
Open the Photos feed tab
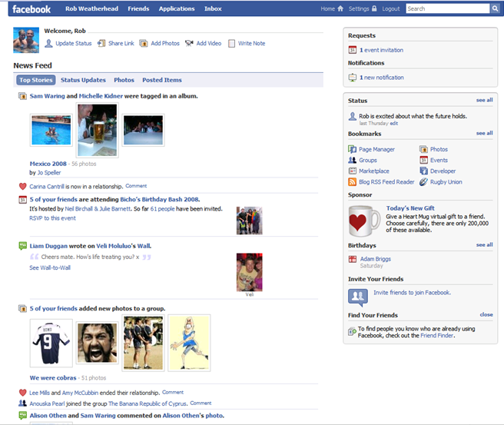(124, 80)
